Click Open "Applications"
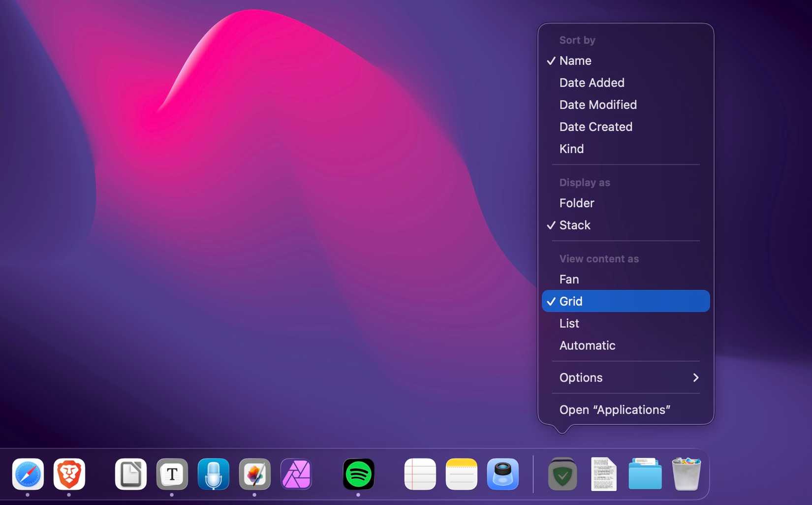This screenshot has width=812, height=505. point(615,410)
